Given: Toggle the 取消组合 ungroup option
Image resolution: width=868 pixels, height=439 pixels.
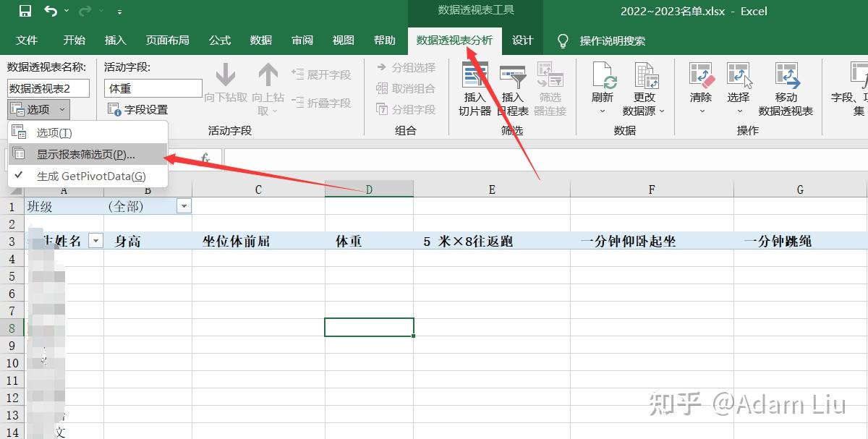Looking at the screenshot, I should (x=405, y=88).
